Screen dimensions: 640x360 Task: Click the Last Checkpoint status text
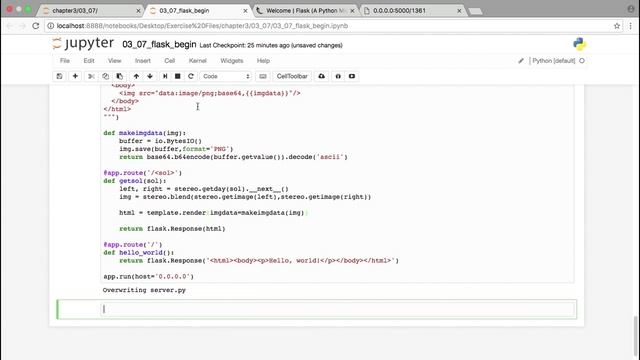[x=271, y=45]
